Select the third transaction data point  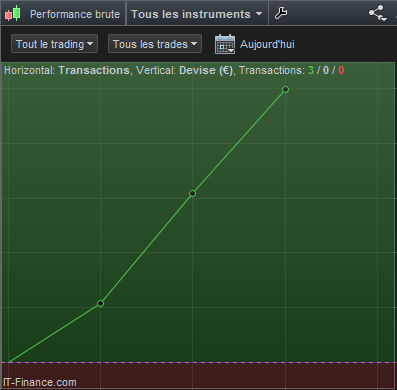(x=285, y=89)
